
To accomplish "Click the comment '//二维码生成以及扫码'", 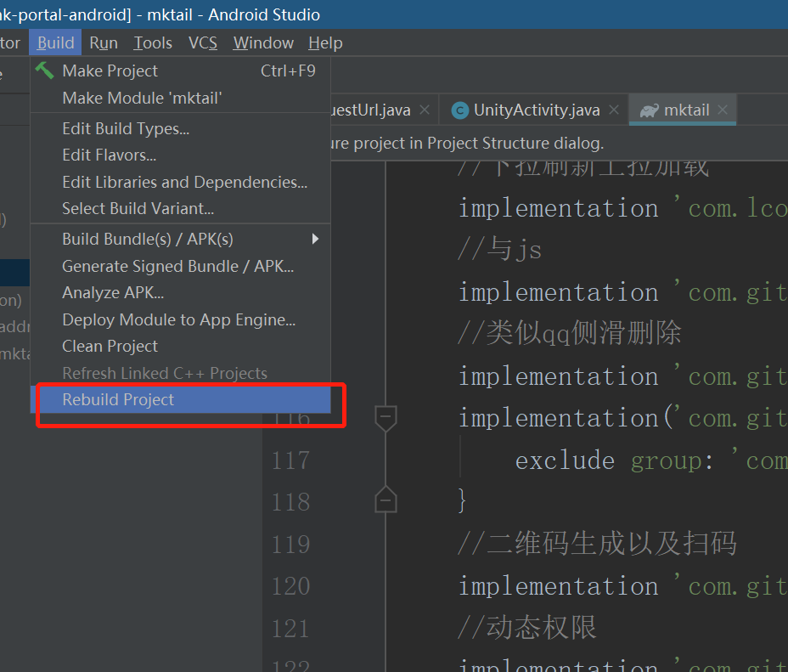I will pyautogui.click(x=597, y=544).
